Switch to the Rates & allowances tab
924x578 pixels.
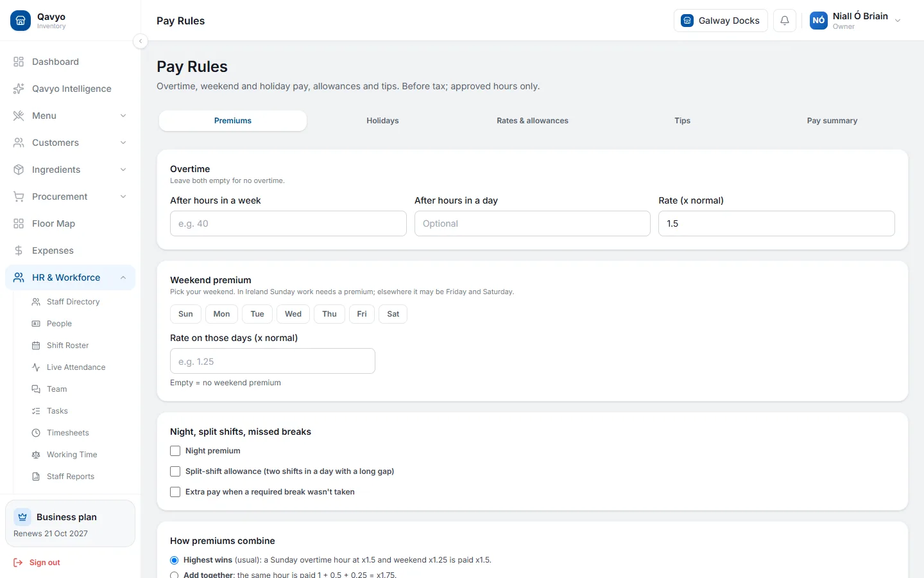533,121
